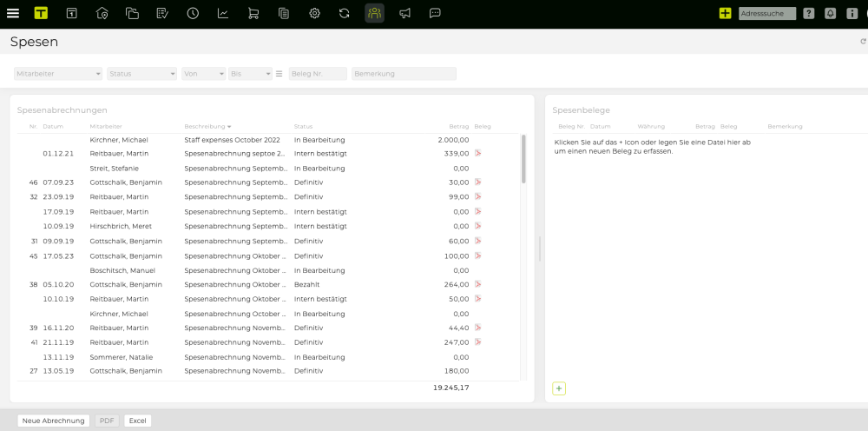Click the 180,00 amount cell
Image resolution: width=868 pixels, height=431 pixels.
click(x=457, y=371)
